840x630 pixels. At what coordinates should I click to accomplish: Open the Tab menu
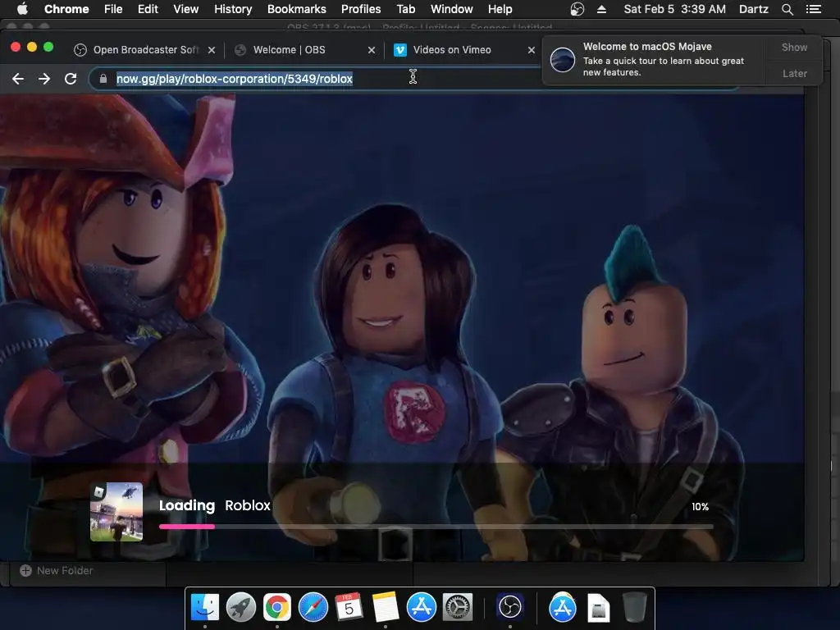coord(405,9)
